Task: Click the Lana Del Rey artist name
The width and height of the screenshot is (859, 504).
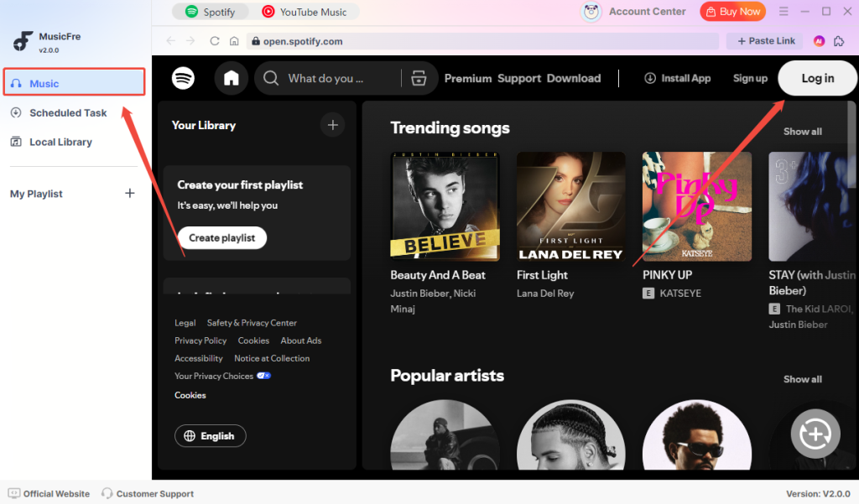Action: [545, 293]
